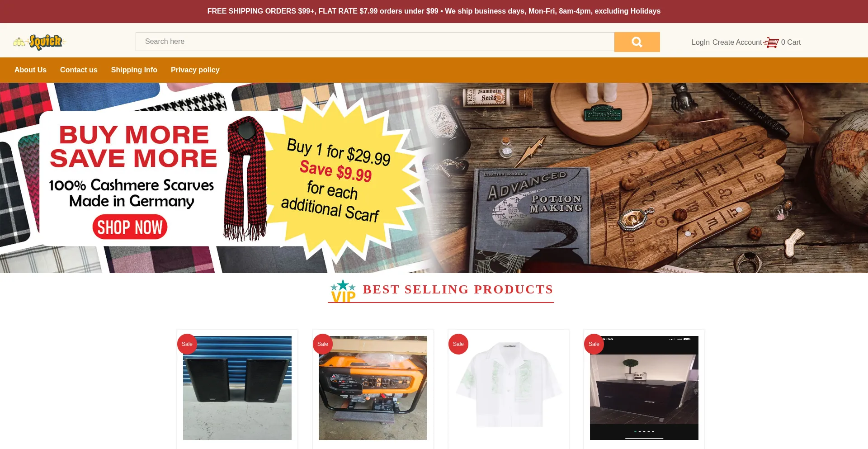Click the Advanced Potion Making banner image

[x=651, y=178]
